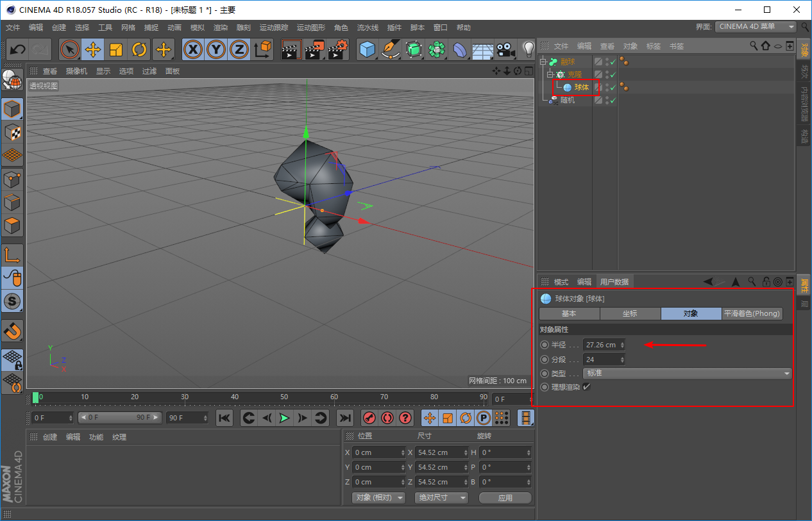The width and height of the screenshot is (812, 521).
Task: Click the 半径 value field 27.26 cm
Action: [x=604, y=345]
